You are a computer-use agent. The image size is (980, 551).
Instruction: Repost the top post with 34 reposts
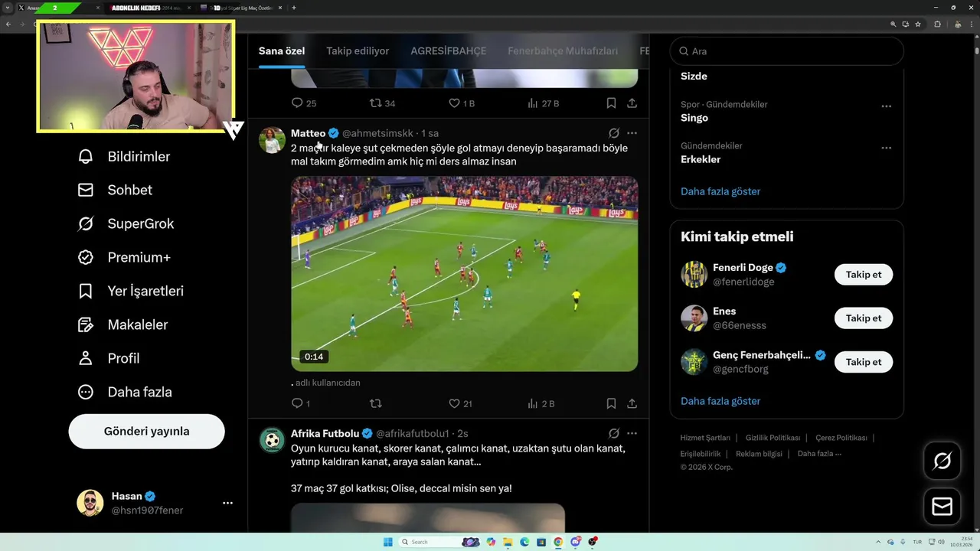382,103
